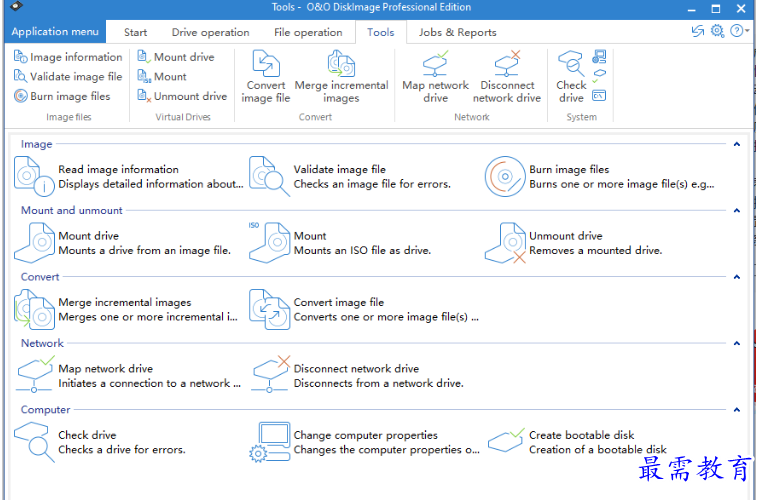Screen dimensions: 760x500
Task: Click Image information in the ribbon
Action: pyautogui.click(x=68, y=57)
